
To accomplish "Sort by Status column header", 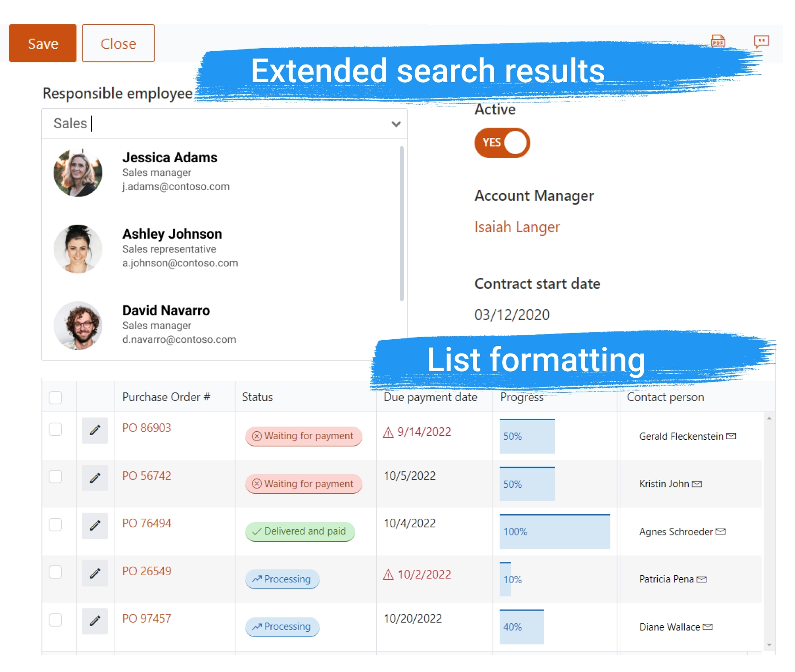I will point(257,397).
